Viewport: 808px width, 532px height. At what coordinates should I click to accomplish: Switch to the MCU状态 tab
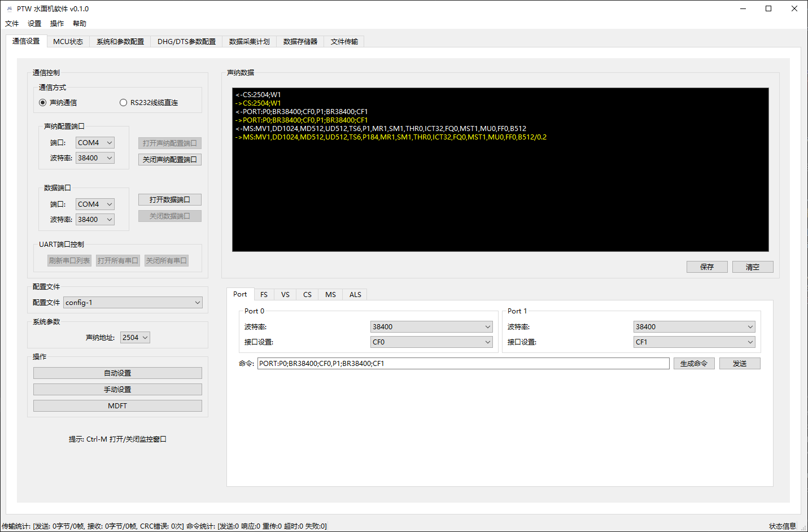pyautogui.click(x=68, y=42)
